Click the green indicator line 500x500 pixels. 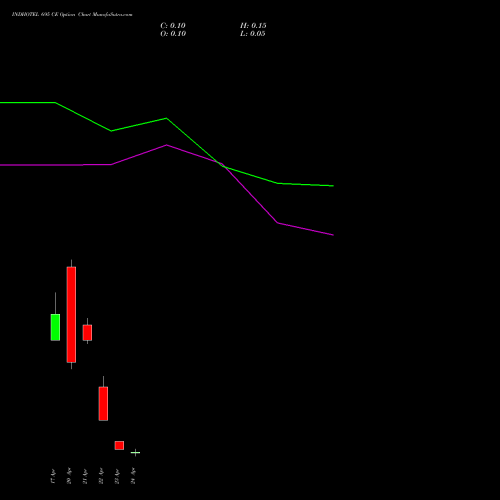(167, 119)
